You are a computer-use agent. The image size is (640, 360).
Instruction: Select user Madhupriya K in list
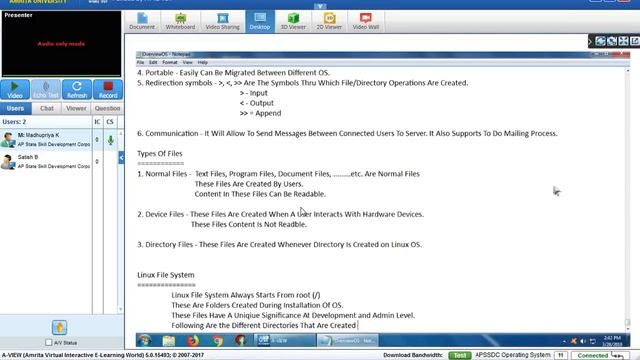tap(46, 140)
